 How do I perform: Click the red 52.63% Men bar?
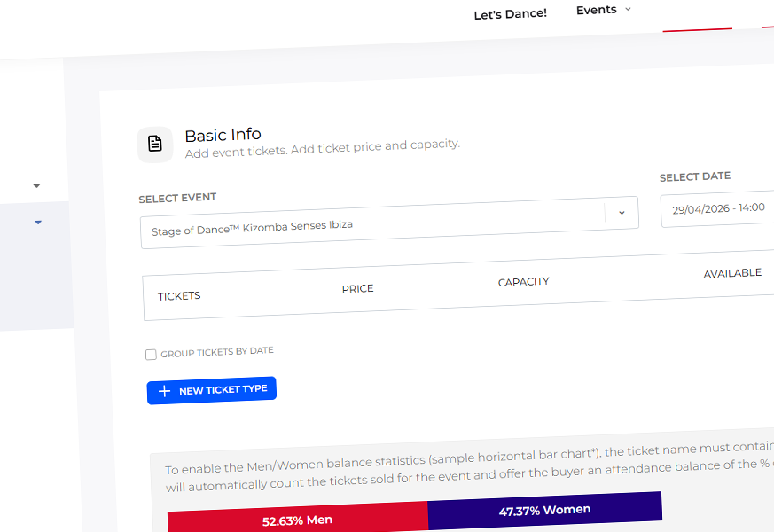(298, 517)
